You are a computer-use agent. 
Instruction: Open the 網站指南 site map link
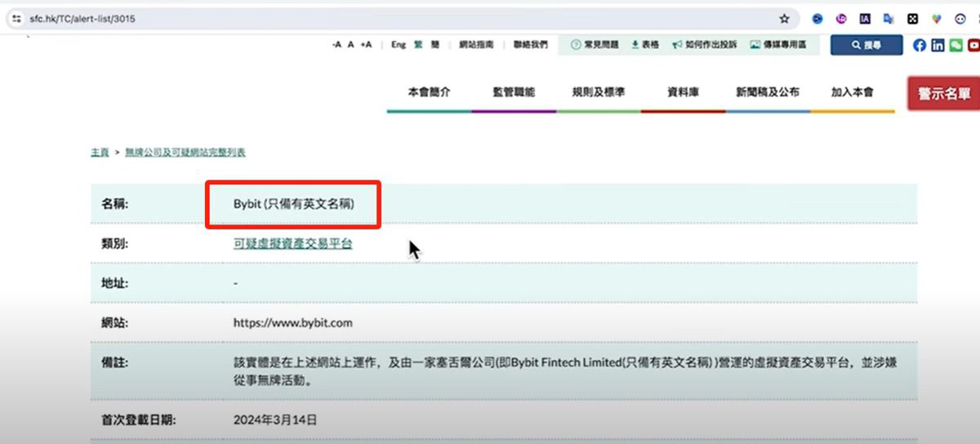point(476,45)
